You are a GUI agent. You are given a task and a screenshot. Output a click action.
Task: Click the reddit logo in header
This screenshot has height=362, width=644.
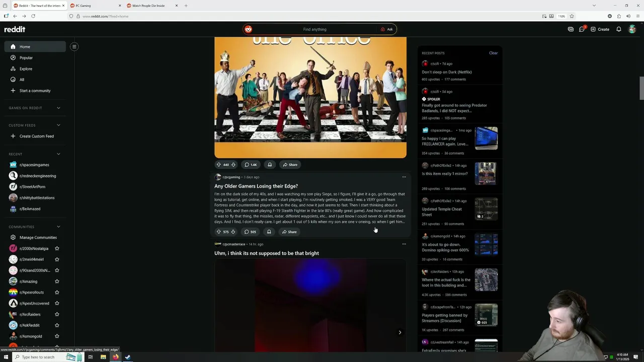(15, 29)
